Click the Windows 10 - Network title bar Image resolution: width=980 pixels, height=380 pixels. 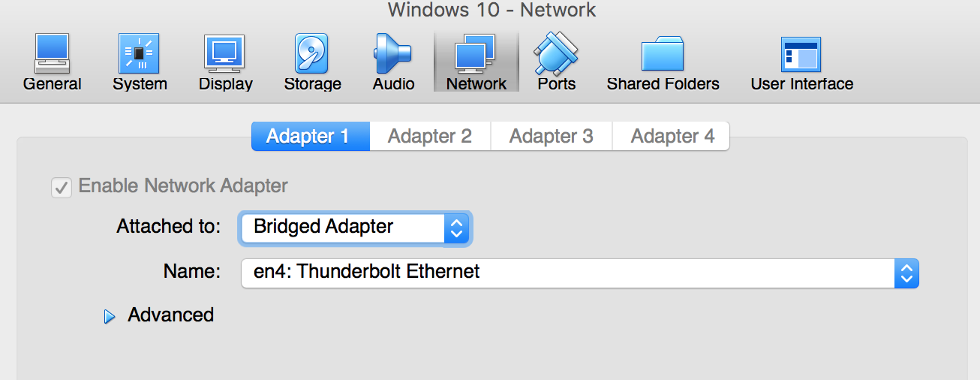click(492, 11)
